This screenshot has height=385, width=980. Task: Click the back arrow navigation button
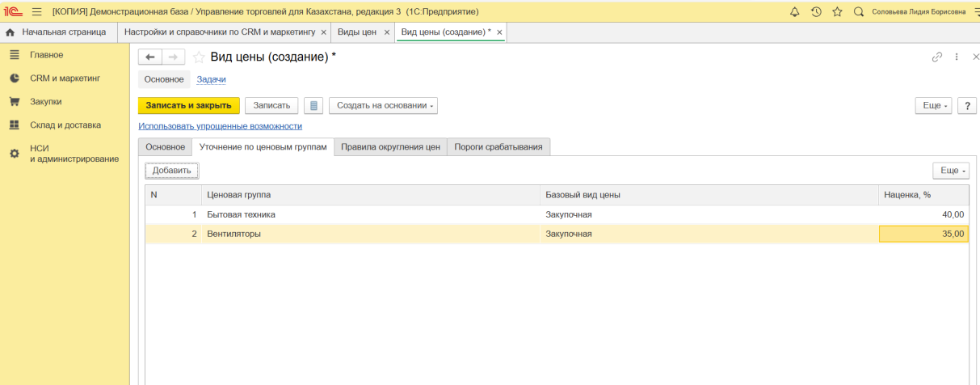click(x=150, y=57)
